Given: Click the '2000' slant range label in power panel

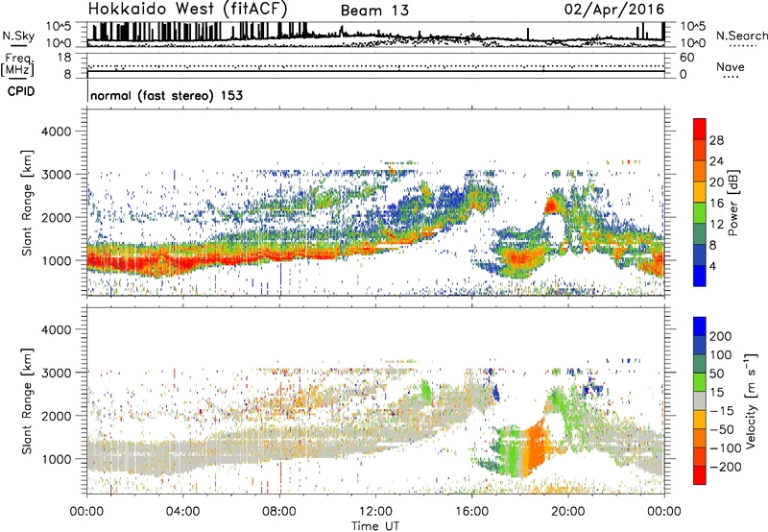Looking at the screenshot, I should click(x=57, y=217).
